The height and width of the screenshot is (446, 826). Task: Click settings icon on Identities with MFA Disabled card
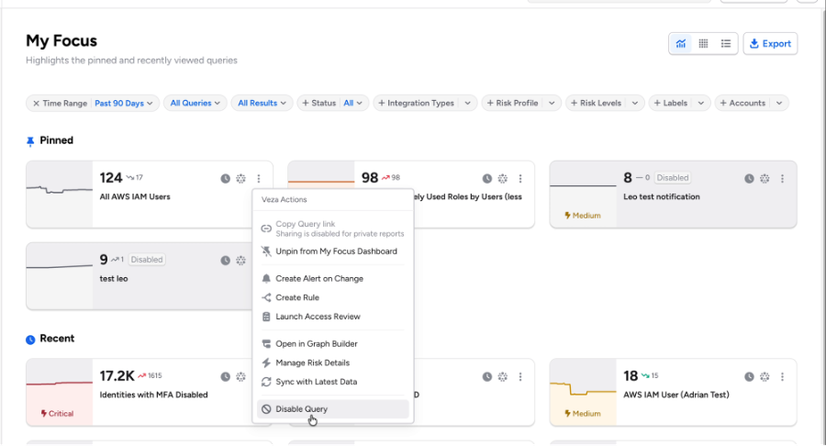241,376
